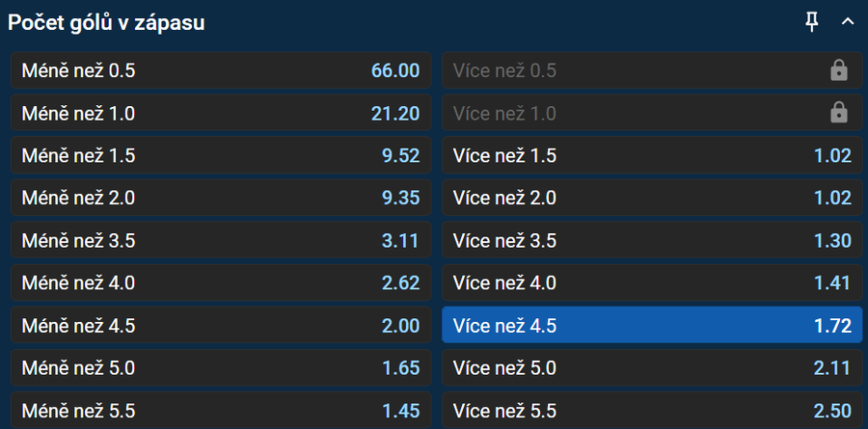This screenshot has height=429, width=868.
Task: Click lock icon on Více než 1.0
Action: [x=839, y=114]
